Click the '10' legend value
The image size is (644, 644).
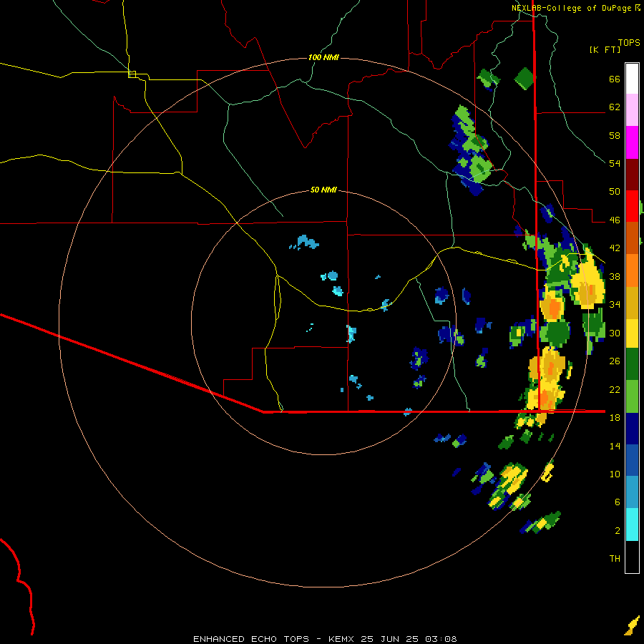tap(615, 474)
